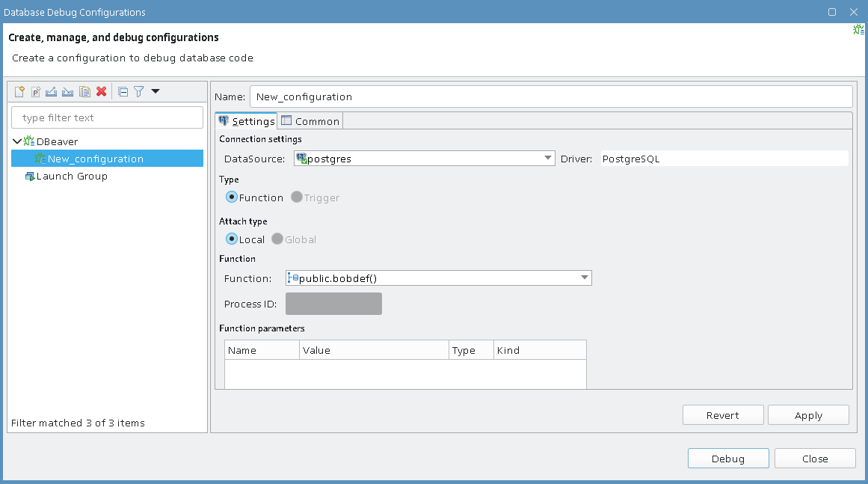Click the Value column header
This screenshot has height=484, width=868.
375,350
